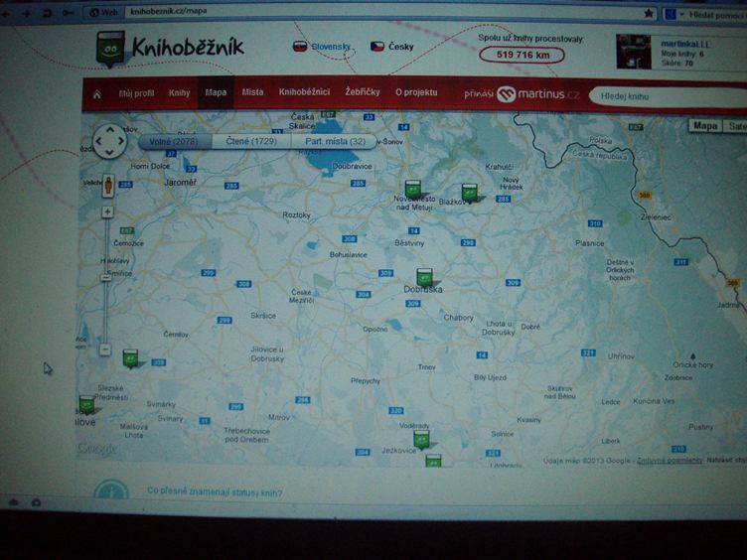747x560 pixels.
Task: Click the Knihoběžník logo mascot icon
Action: pos(110,49)
